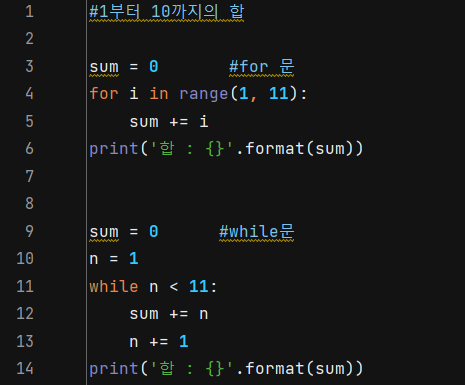Click the 'while' keyword on line 11
465x385 pixels.
114,286
